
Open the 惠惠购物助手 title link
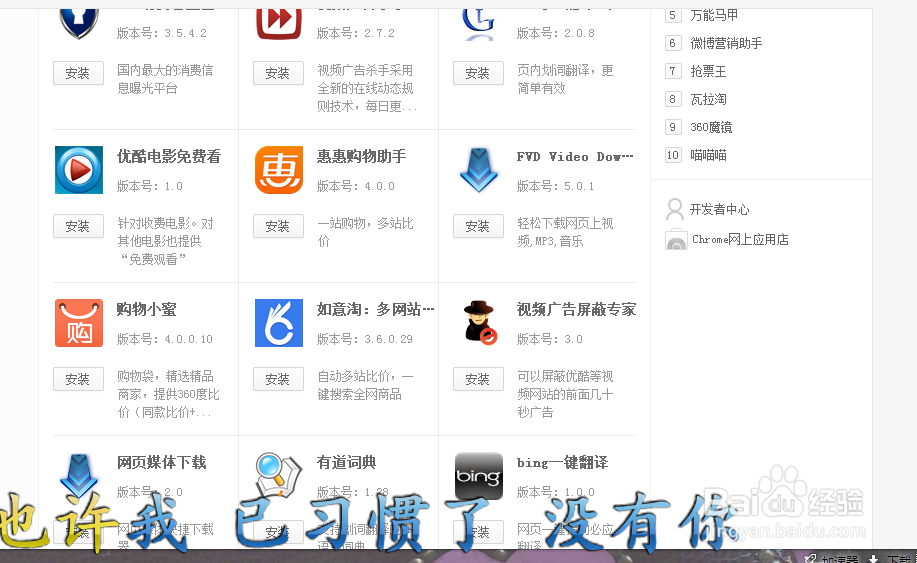pyautogui.click(x=361, y=157)
